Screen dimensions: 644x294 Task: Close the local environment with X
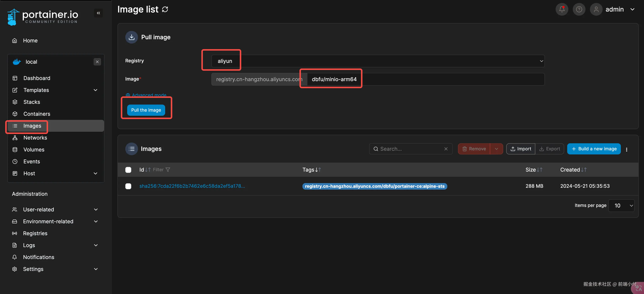[x=97, y=62]
